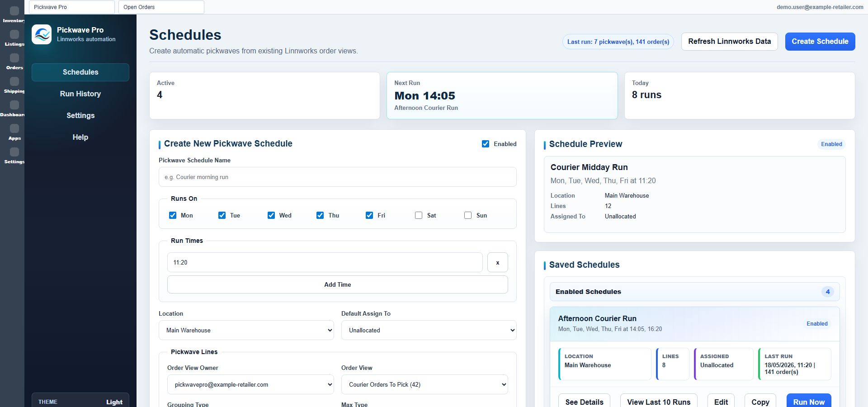Check the Sat day checkbox
The image size is (868, 407).
(x=419, y=215)
